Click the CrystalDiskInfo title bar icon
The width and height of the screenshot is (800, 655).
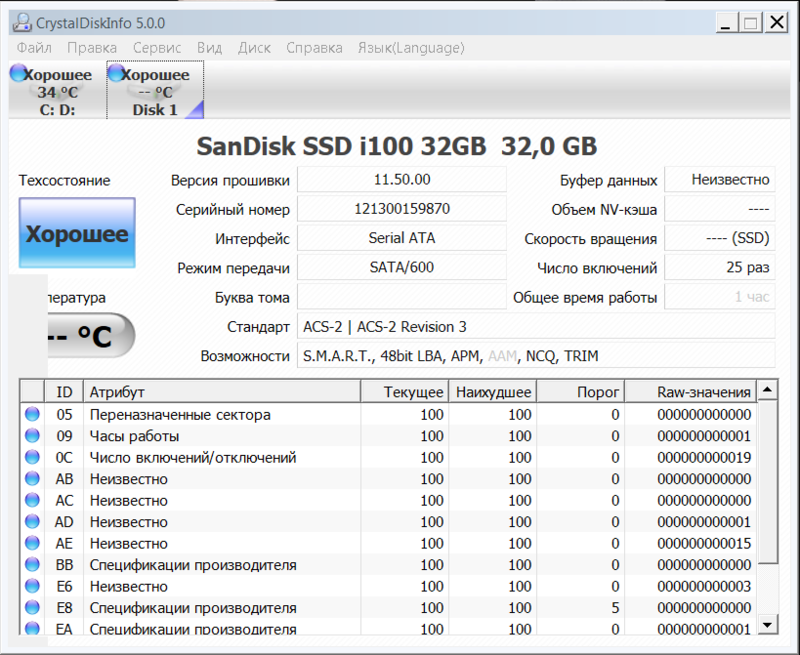(22, 23)
